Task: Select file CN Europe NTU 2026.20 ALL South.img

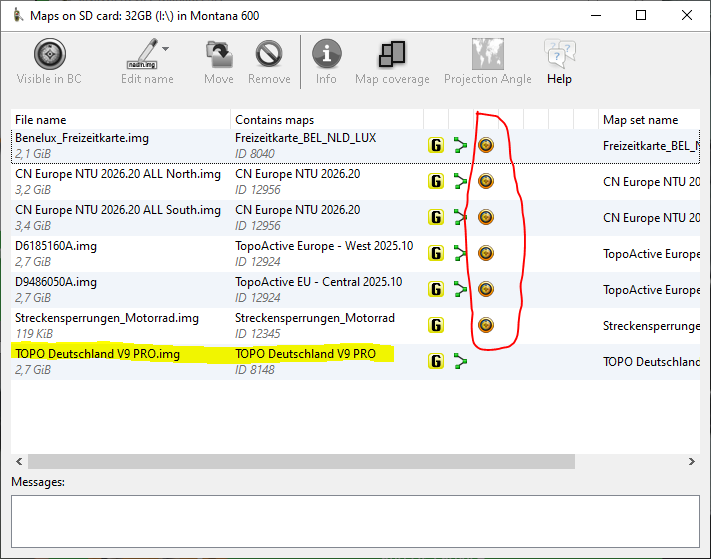Action: (118, 210)
